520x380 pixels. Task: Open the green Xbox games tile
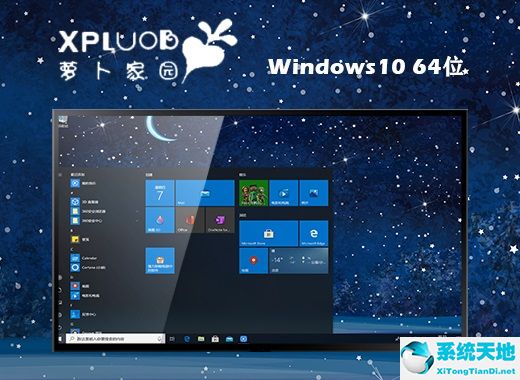pyautogui.click(x=253, y=193)
